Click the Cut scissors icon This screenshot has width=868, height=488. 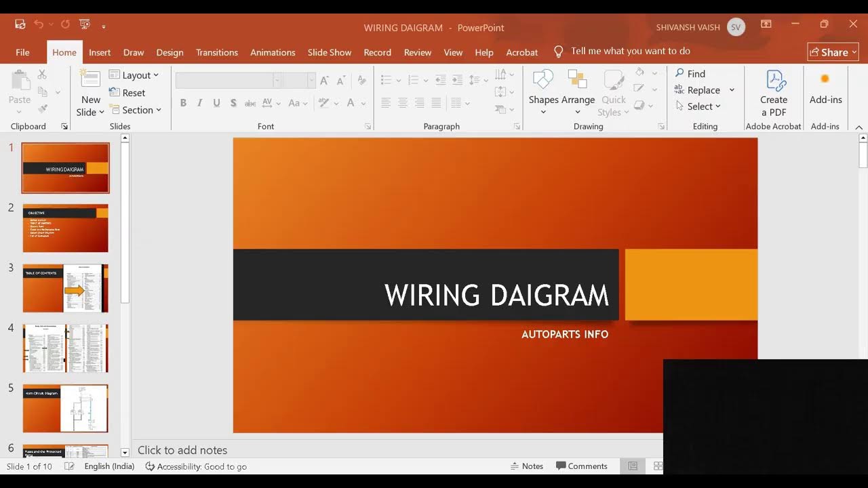click(x=42, y=75)
